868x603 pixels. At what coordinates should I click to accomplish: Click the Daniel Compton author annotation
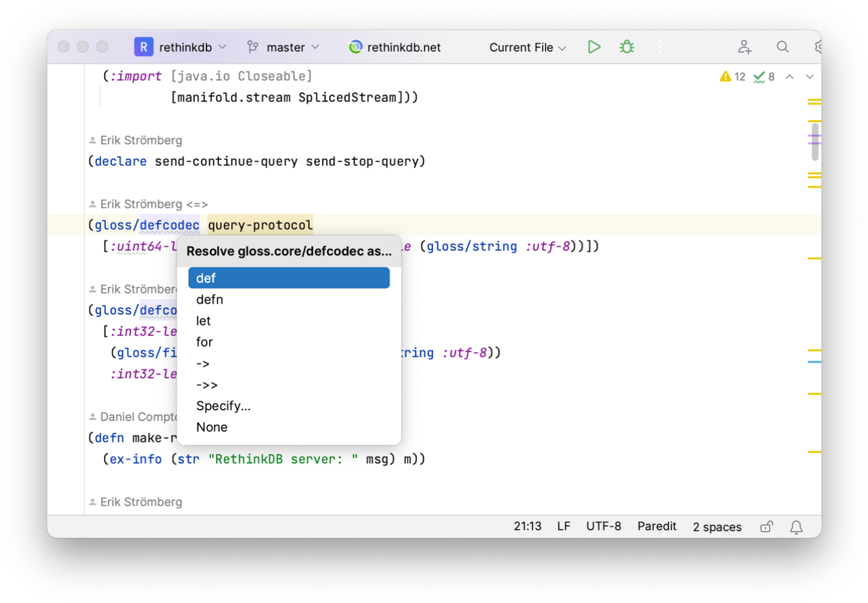(x=133, y=417)
